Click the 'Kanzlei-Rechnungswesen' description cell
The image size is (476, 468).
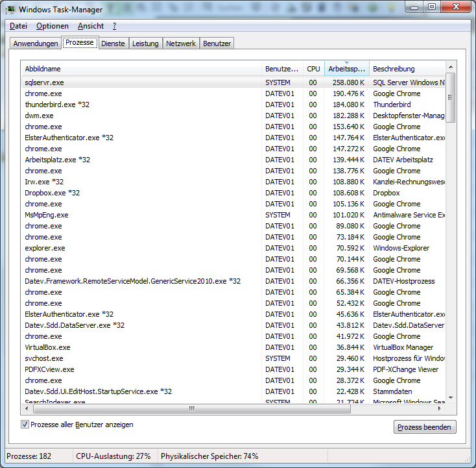409,182
